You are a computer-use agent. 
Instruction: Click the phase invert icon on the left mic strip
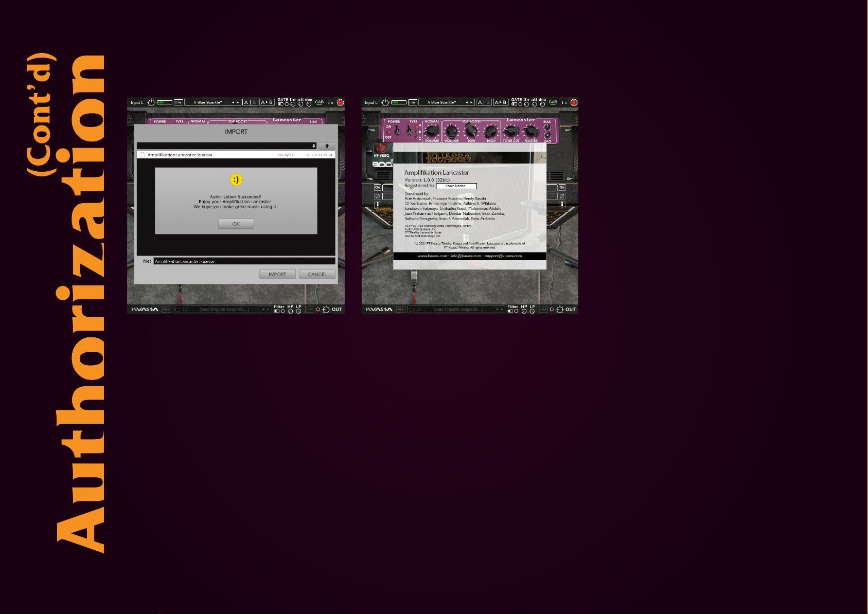(378, 196)
